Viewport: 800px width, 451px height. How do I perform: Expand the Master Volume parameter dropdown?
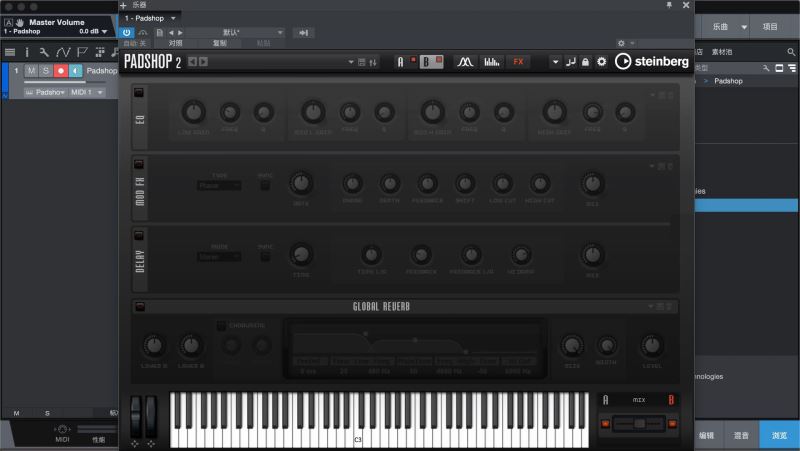[105, 32]
